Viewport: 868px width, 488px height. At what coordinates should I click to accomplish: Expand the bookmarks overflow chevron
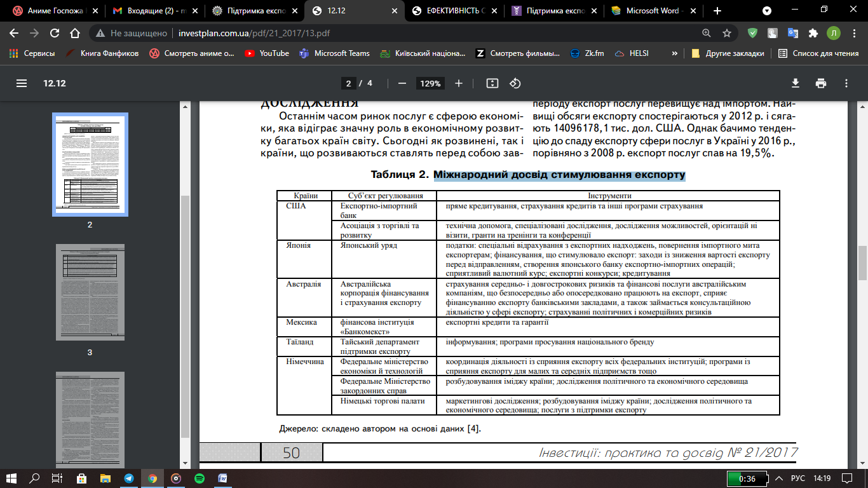pos(675,53)
